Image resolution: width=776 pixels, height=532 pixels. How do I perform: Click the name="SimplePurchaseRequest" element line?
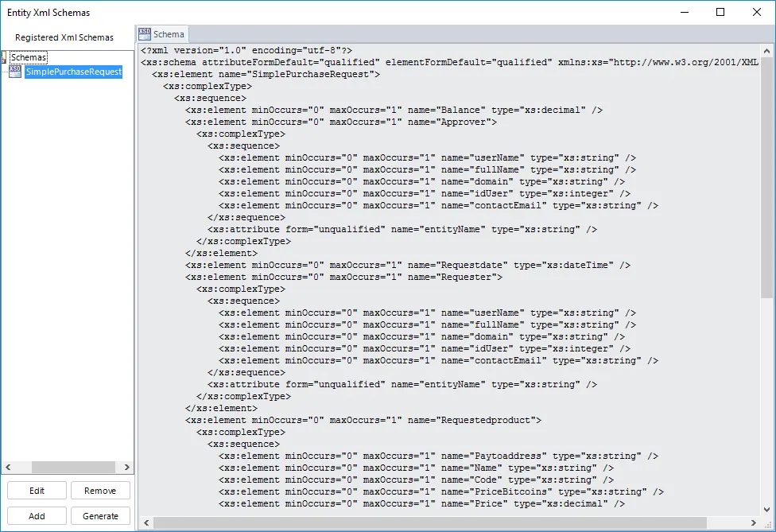point(266,74)
